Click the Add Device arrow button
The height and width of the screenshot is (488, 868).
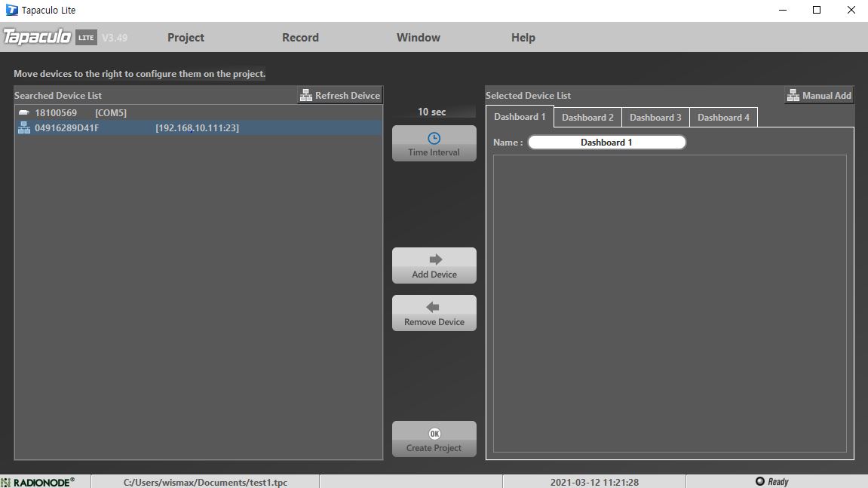(x=434, y=265)
